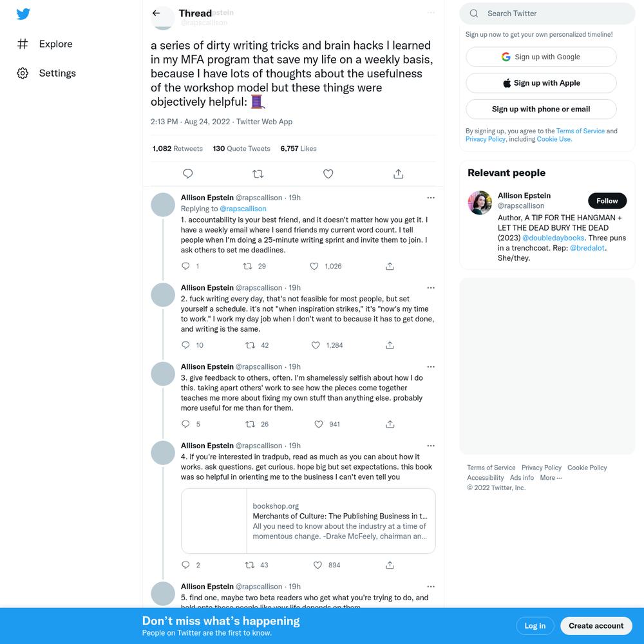Open the Merchants of Culture bookshop link card
The image size is (644, 644).
point(308,521)
